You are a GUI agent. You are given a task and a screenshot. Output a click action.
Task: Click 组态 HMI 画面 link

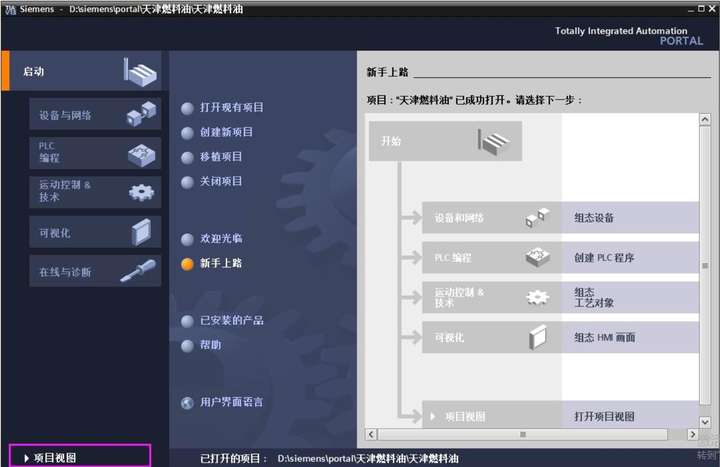click(604, 338)
